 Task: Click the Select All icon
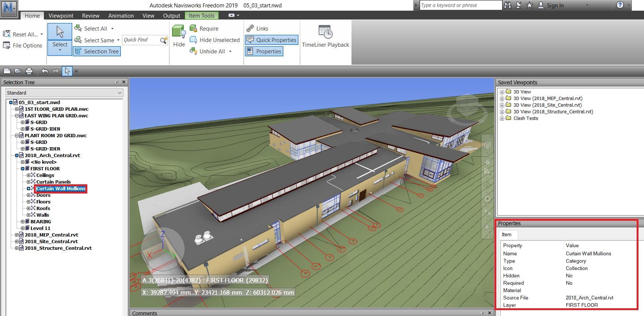tap(78, 28)
